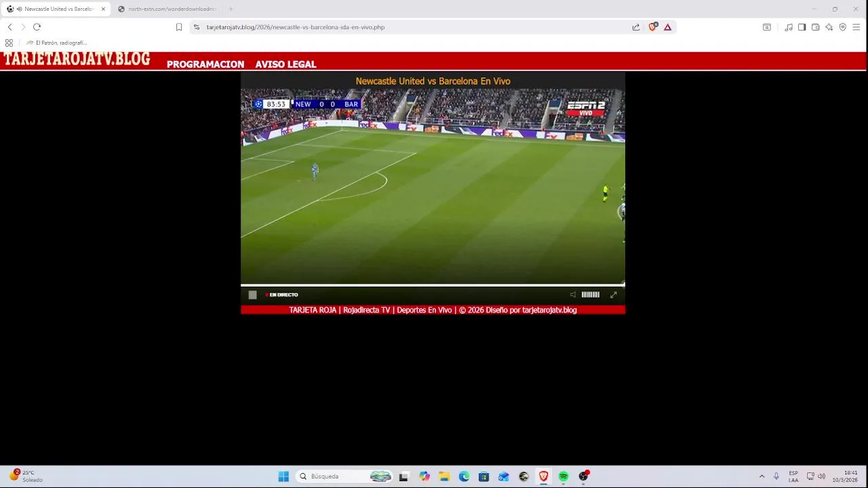
Task: Open OBS Studio taskbar icon
Action: pyautogui.click(x=583, y=476)
